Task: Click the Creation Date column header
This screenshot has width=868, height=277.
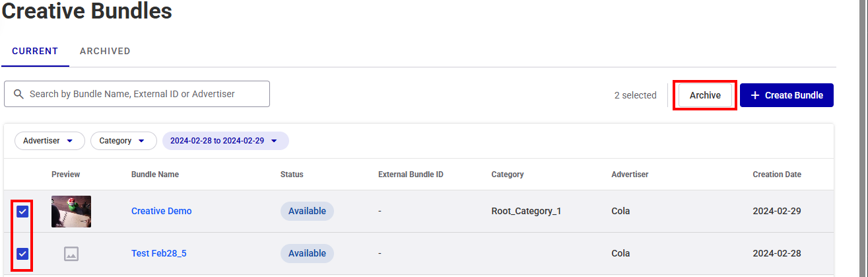Action: [777, 175]
